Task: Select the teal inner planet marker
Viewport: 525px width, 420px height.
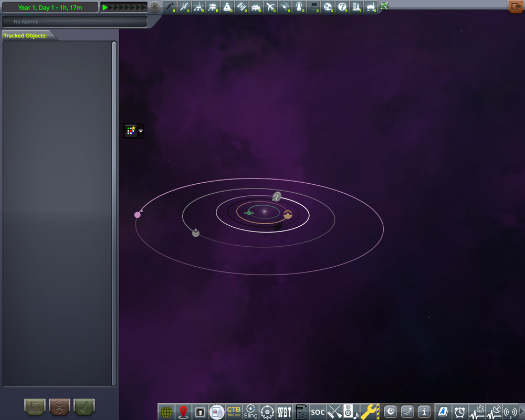Action: 249,213
